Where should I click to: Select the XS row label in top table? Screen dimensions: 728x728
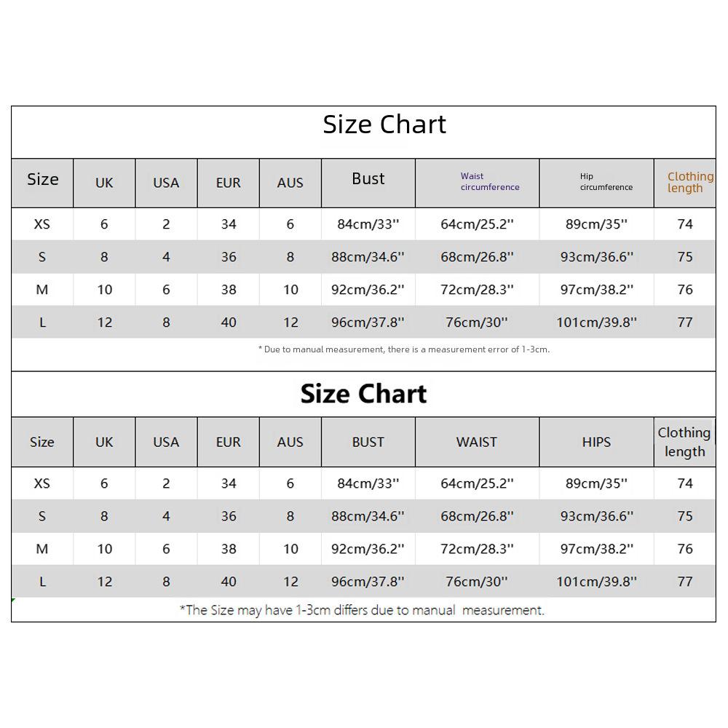coord(41,224)
